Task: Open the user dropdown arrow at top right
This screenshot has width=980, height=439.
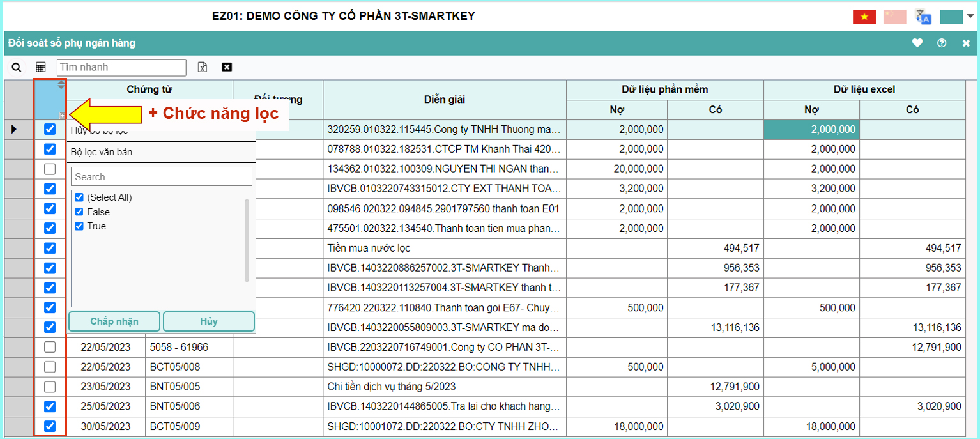Action: coord(970,17)
